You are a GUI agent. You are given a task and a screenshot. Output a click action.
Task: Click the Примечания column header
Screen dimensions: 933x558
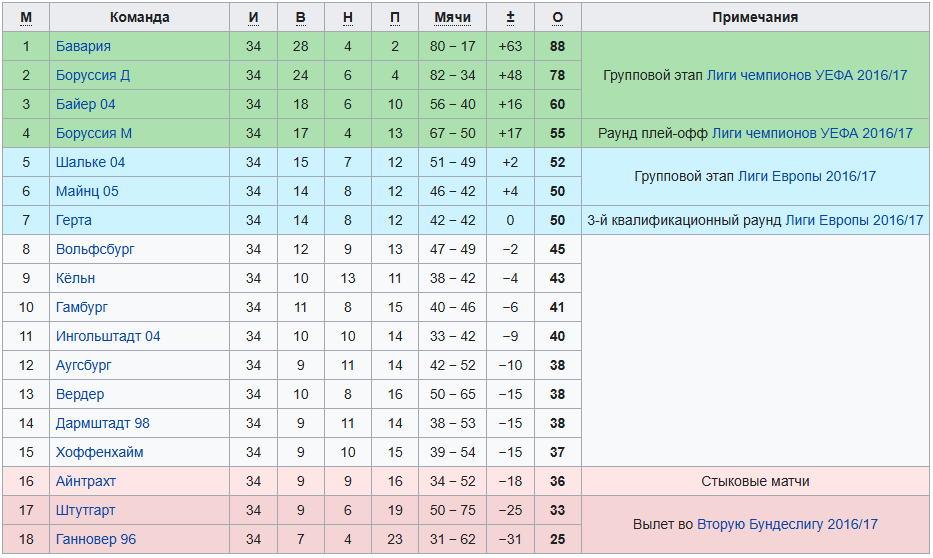755,17
